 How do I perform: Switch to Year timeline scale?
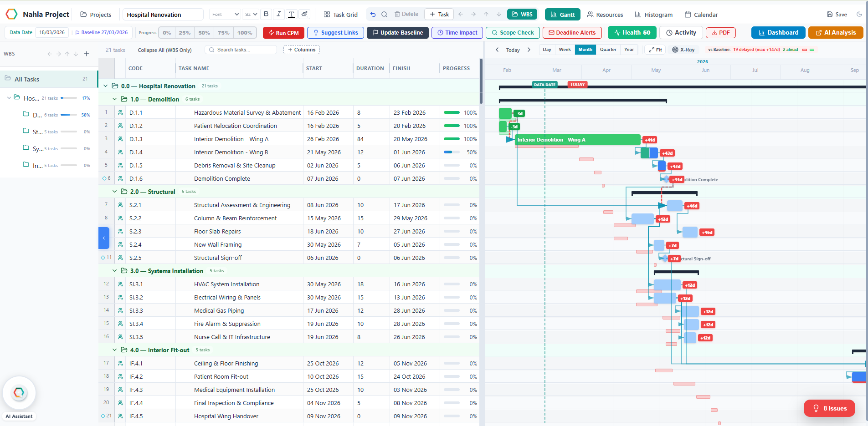click(x=629, y=50)
